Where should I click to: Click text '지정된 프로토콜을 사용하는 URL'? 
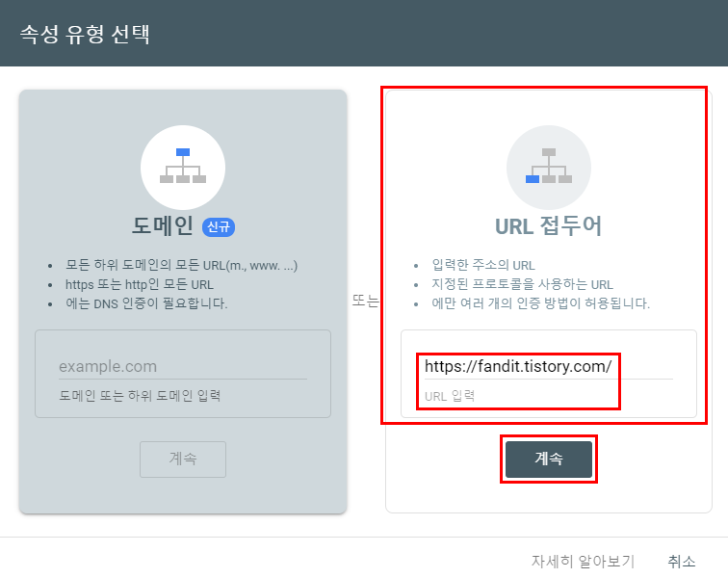click(522, 284)
